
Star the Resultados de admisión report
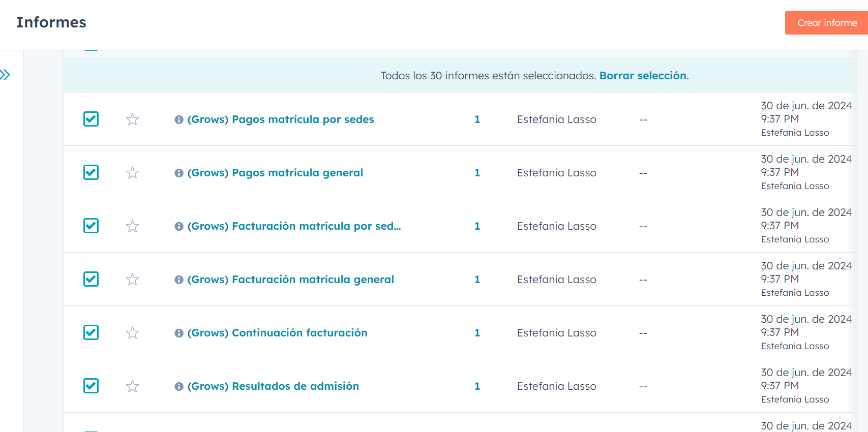point(133,386)
